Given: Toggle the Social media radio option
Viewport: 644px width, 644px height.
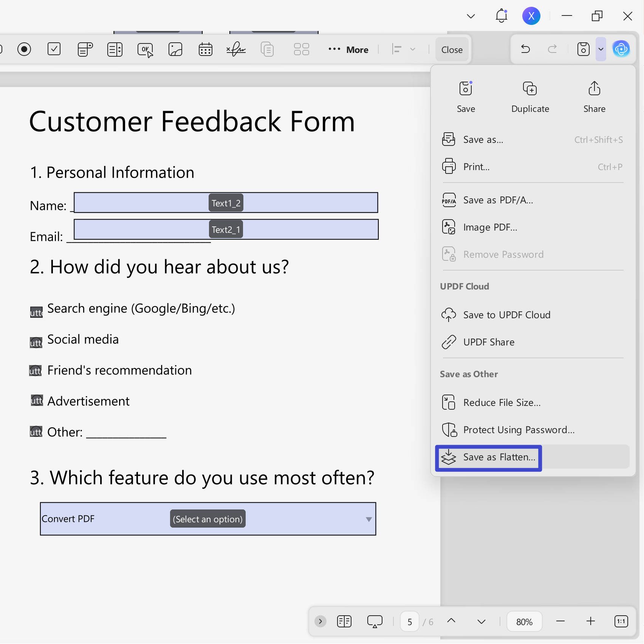Looking at the screenshot, I should point(36,342).
